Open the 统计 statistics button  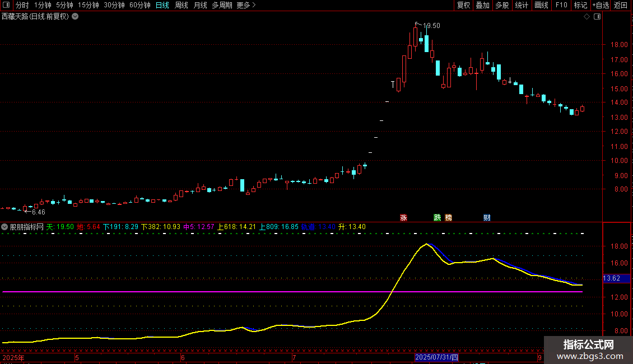coord(522,5)
